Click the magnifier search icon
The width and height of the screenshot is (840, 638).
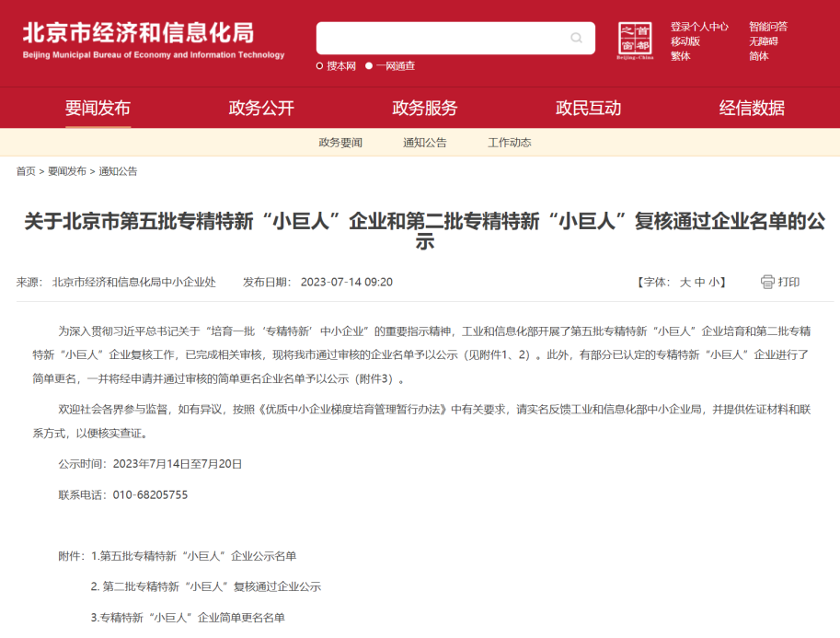pyautogui.click(x=577, y=38)
